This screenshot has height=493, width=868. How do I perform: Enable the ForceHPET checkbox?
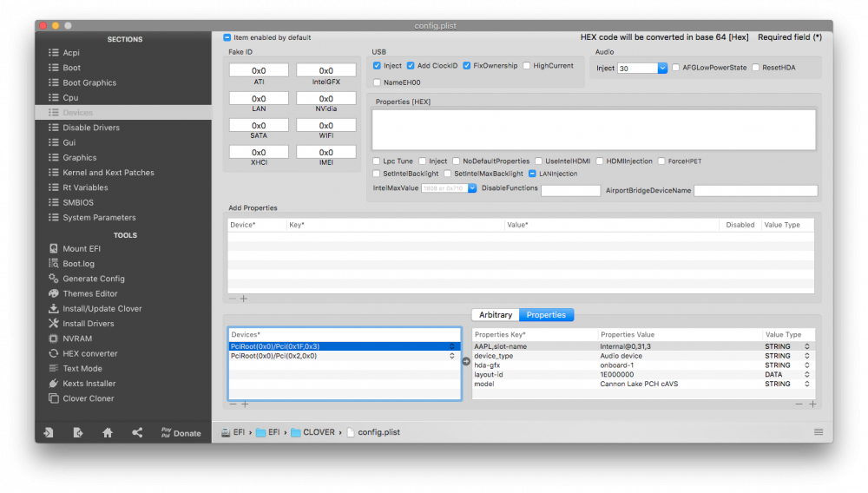661,161
